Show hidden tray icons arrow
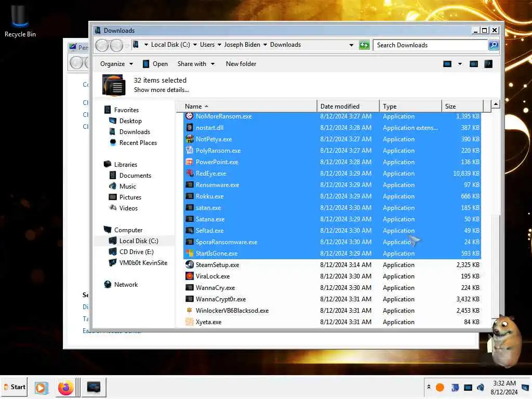This screenshot has height=399, width=532. coord(429,387)
